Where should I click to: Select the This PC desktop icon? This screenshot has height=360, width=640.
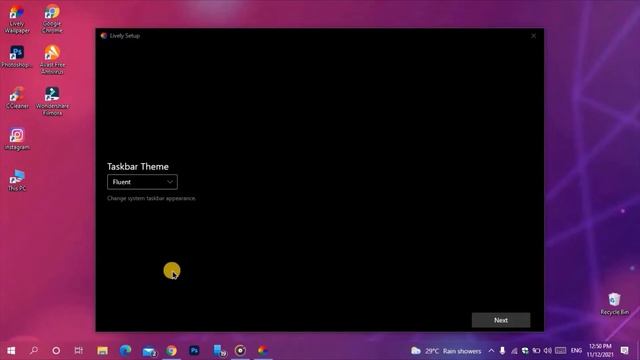coord(17,180)
